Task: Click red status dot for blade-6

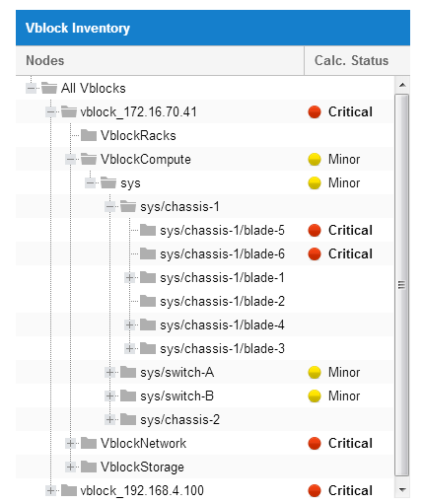Action: pos(315,253)
